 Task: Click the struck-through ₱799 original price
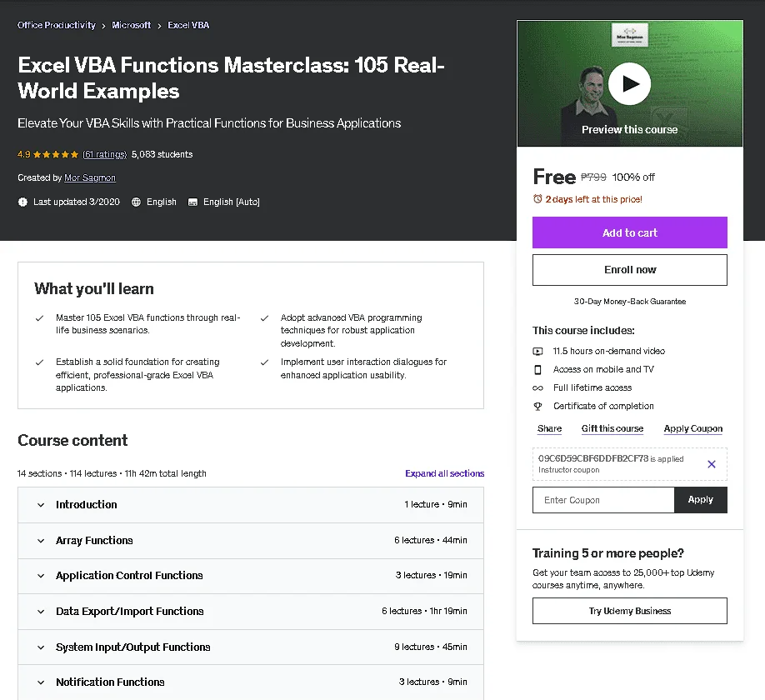point(593,177)
